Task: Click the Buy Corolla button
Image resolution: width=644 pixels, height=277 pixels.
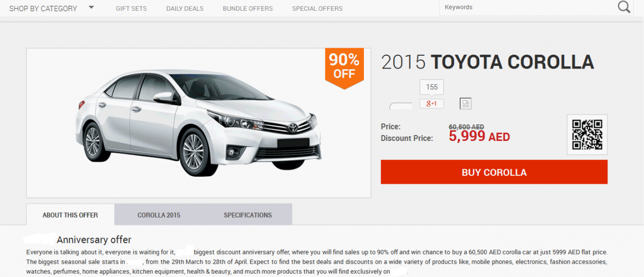Action: (494, 172)
